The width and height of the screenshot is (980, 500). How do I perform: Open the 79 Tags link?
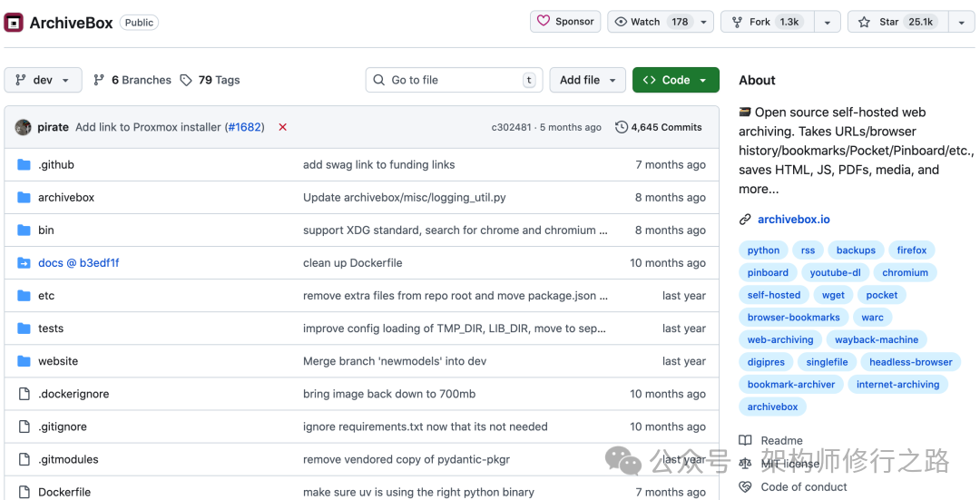point(210,80)
